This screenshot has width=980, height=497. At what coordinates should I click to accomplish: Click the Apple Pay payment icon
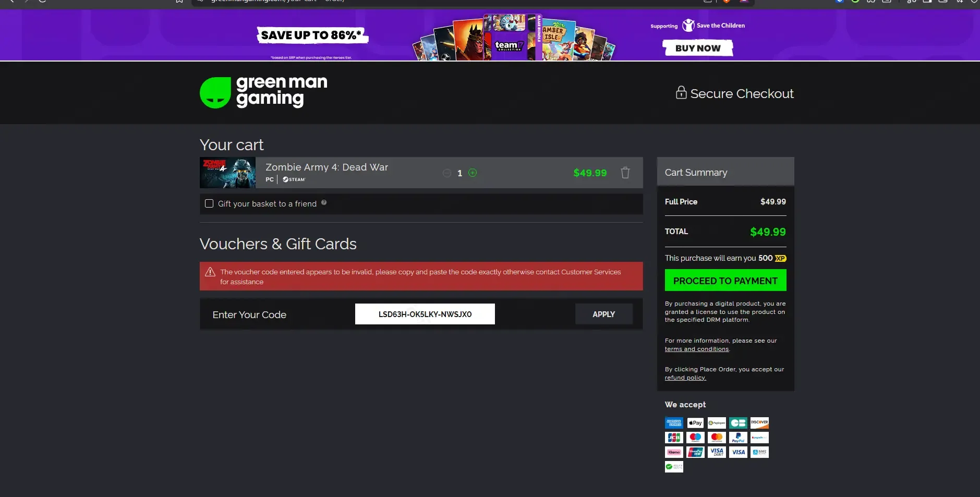[x=695, y=423]
